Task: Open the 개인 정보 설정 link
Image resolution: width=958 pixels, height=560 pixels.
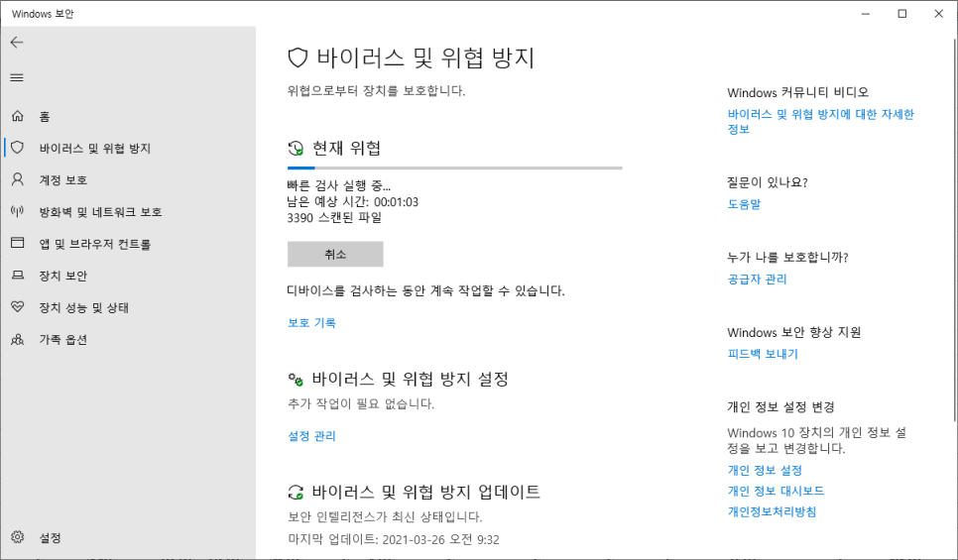Action: [x=765, y=470]
